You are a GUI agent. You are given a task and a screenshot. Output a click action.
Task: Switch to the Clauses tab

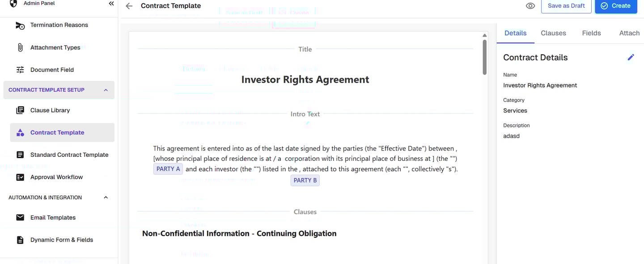pyautogui.click(x=553, y=33)
